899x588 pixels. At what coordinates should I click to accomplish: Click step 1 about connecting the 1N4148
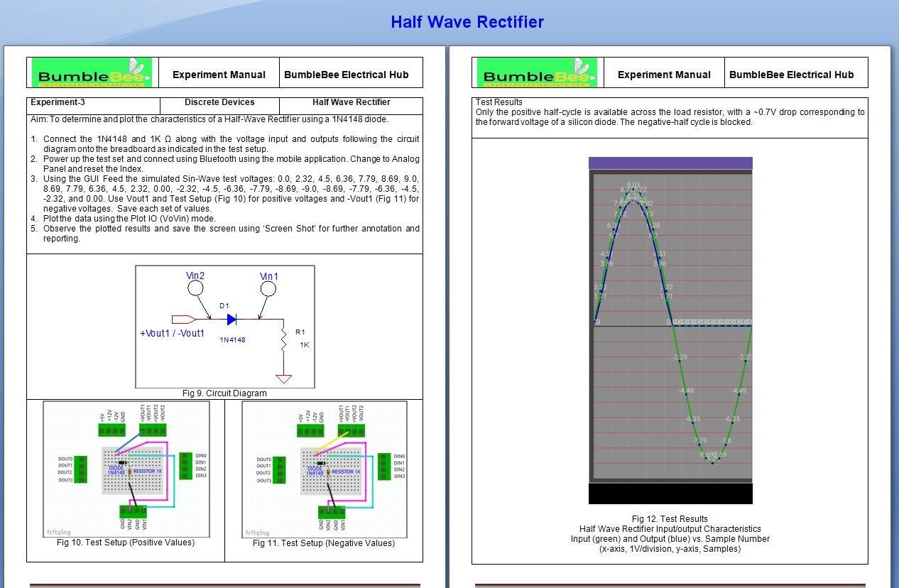(225, 144)
